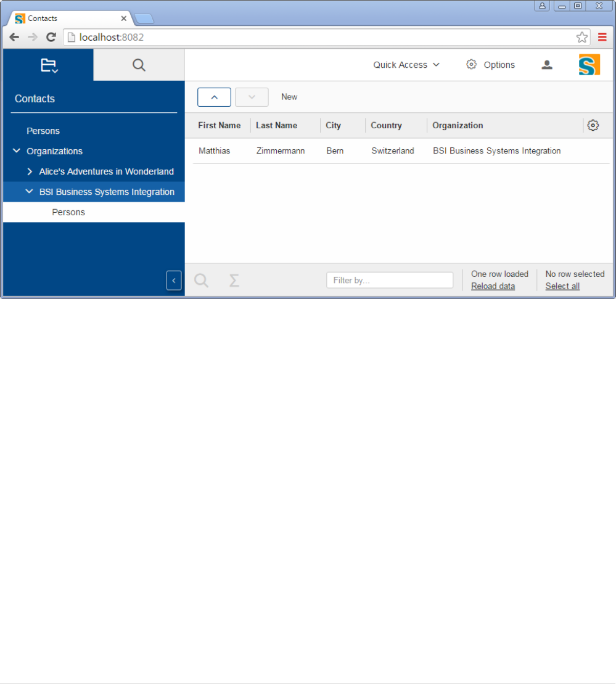This screenshot has width=616, height=684.
Task: Click the Select all link
Action: click(562, 286)
